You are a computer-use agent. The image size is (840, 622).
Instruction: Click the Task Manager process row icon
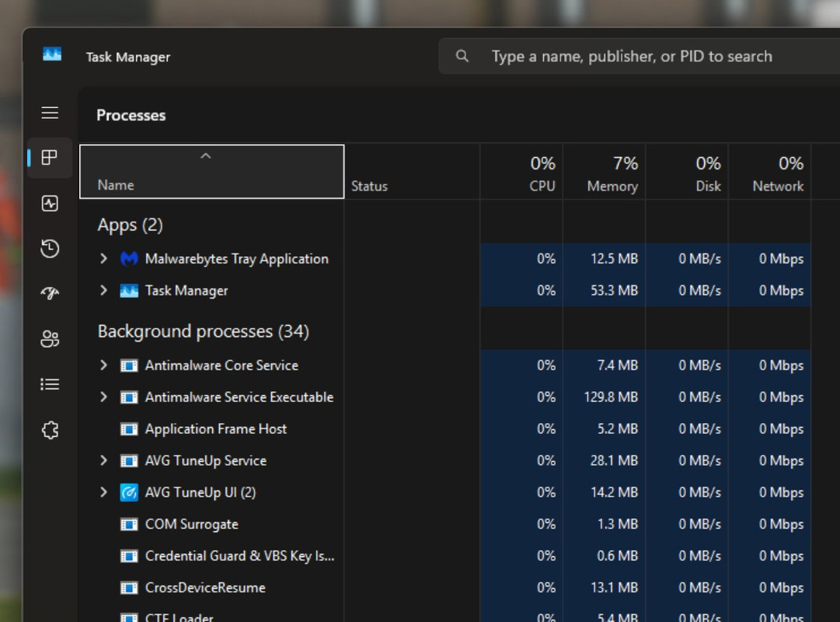click(x=129, y=291)
